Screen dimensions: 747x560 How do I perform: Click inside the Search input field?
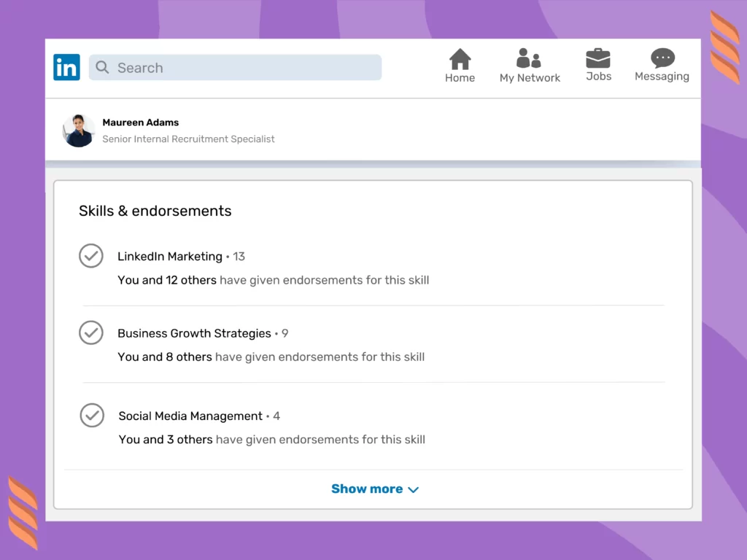tap(219, 67)
